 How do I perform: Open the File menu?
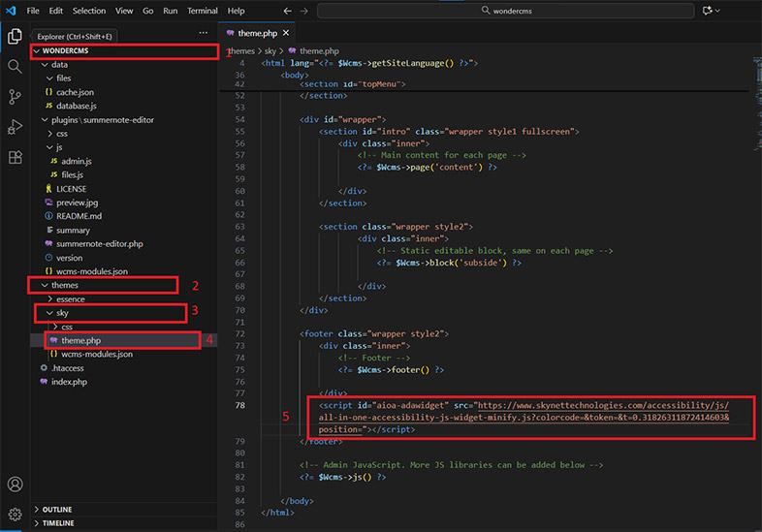pyautogui.click(x=33, y=11)
